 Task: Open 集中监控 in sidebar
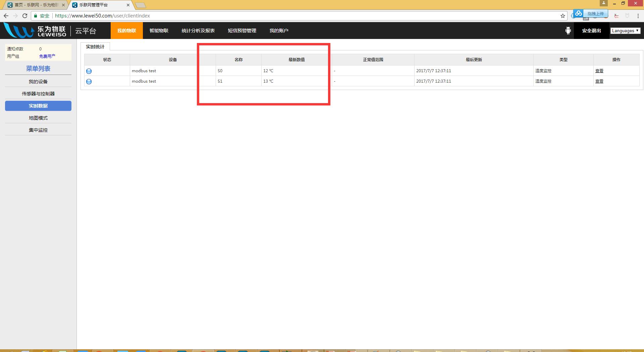(38, 130)
